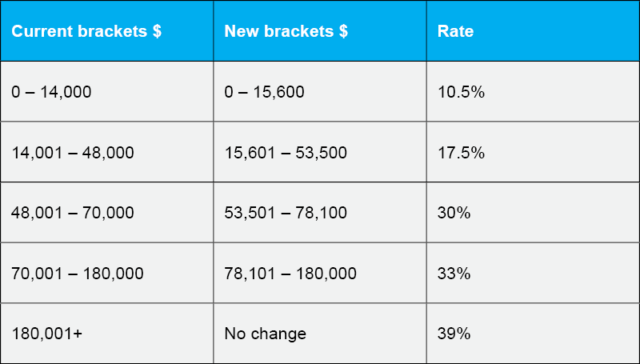Viewport: 640px width, 364px height.
Task: Click the dollar sign in "New brackets $"
Action: tap(342, 32)
